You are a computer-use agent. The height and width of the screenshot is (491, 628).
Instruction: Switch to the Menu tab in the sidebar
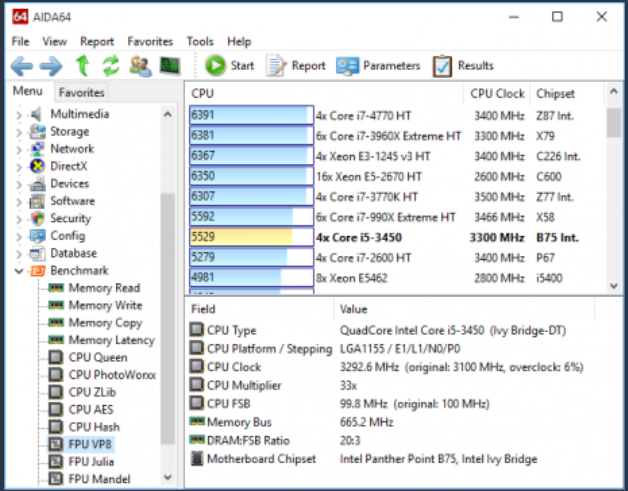point(28,91)
